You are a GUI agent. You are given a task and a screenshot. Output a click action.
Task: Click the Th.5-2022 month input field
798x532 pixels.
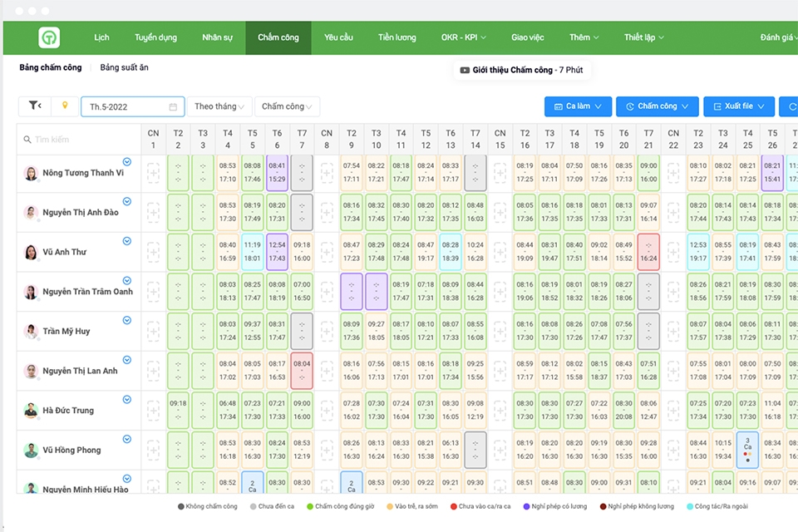coord(133,106)
